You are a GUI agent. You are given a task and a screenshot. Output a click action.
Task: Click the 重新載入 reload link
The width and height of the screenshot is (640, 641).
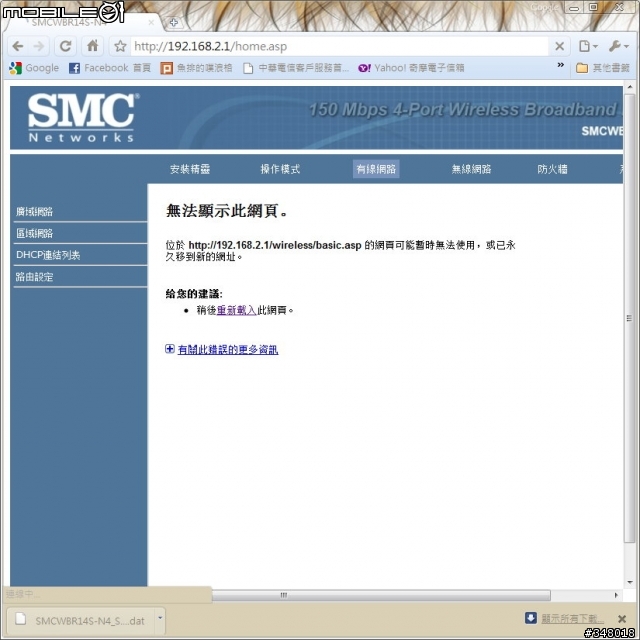[x=236, y=310]
